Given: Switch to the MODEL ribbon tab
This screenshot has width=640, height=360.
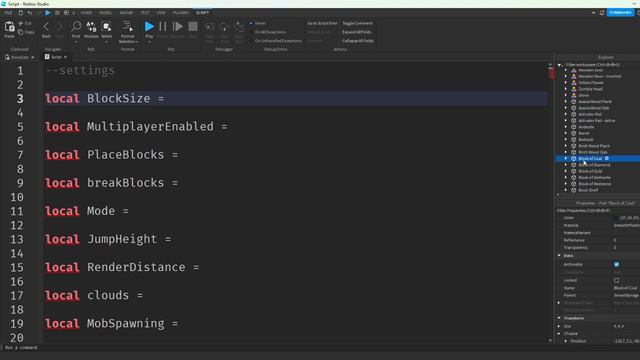Looking at the screenshot, I should click(105, 13).
